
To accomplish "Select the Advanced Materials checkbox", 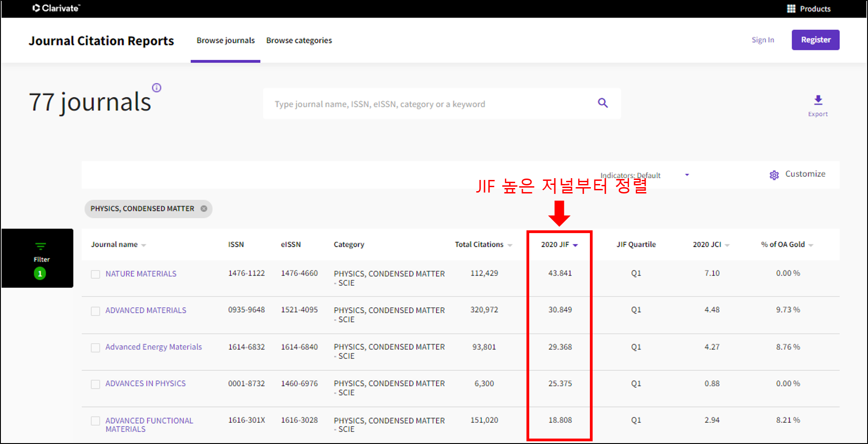I will pos(95,311).
